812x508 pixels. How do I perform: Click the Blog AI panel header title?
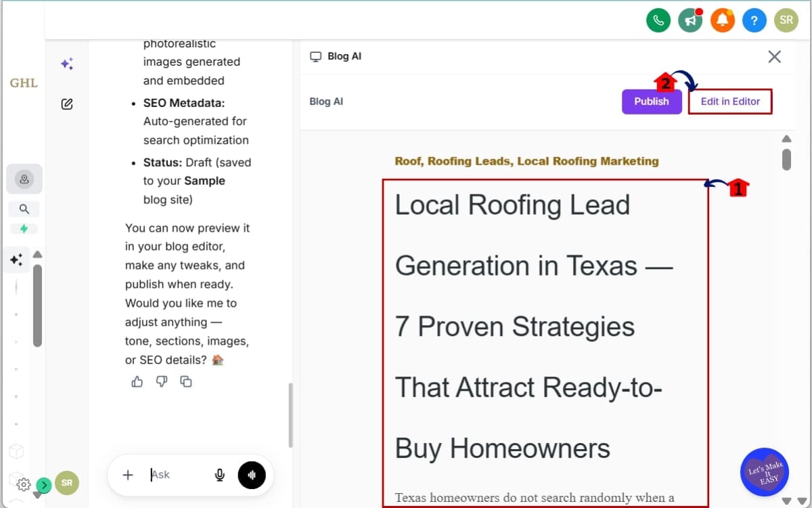click(x=344, y=56)
